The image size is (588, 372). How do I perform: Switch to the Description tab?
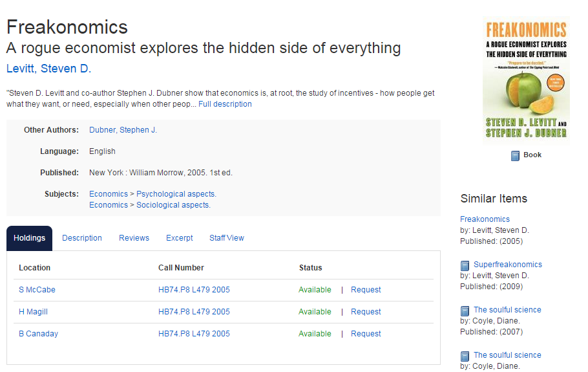(x=82, y=238)
